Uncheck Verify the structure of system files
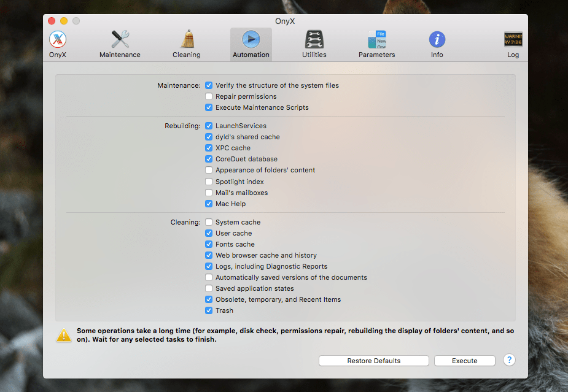This screenshot has height=392, width=568. coord(209,85)
